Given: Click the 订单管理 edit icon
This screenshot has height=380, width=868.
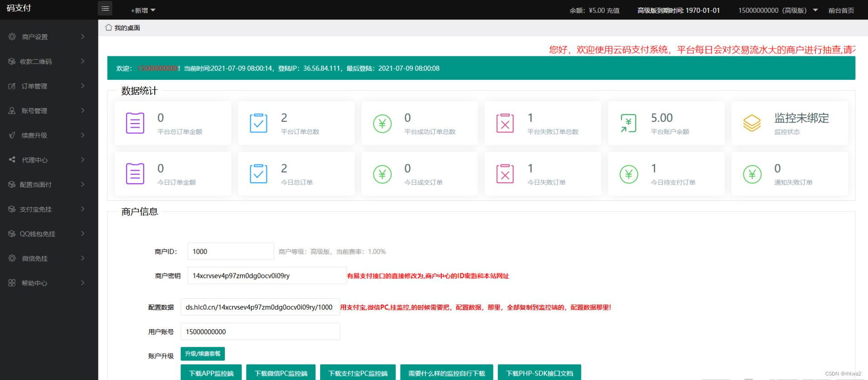Looking at the screenshot, I should (12, 86).
